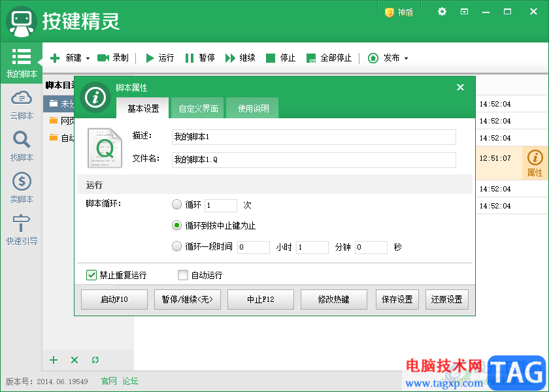The height and width of the screenshot is (392, 549).
Task: Click the 暂停 pause toolbar button
Action: click(200, 57)
